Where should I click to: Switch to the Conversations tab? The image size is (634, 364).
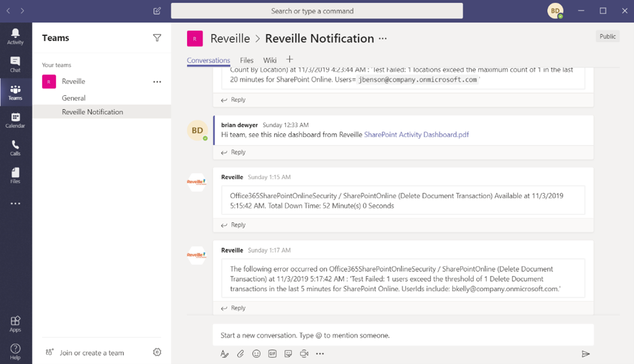coord(208,60)
